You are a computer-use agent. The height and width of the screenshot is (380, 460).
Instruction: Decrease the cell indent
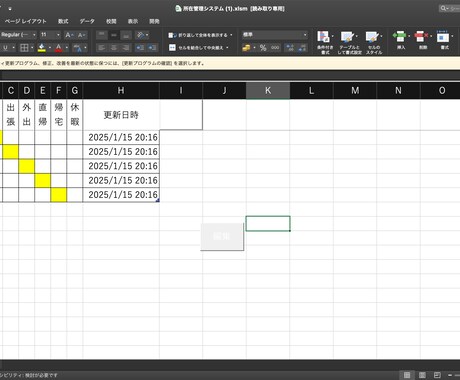click(x=140, y=48)
